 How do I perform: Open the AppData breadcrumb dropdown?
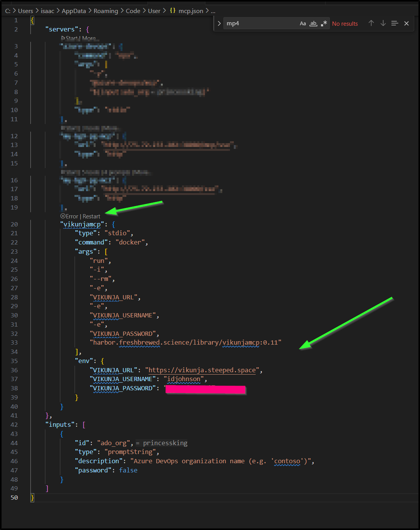coord(74,11)
